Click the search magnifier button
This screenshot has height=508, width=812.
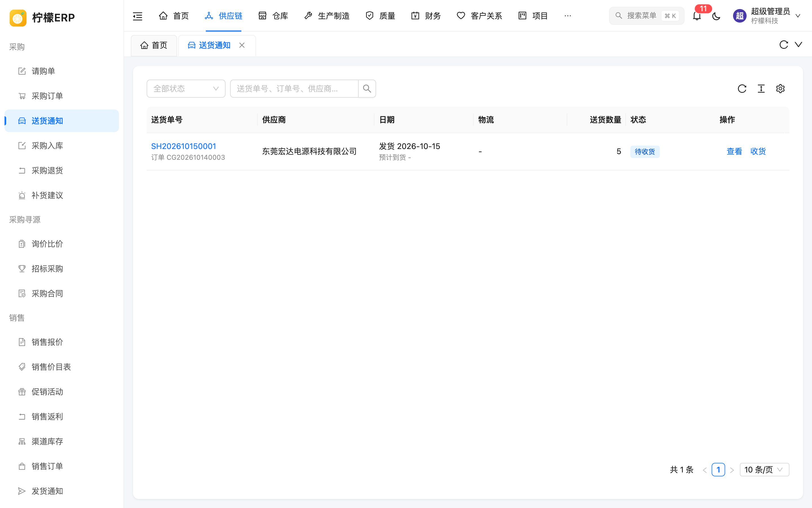367,89
